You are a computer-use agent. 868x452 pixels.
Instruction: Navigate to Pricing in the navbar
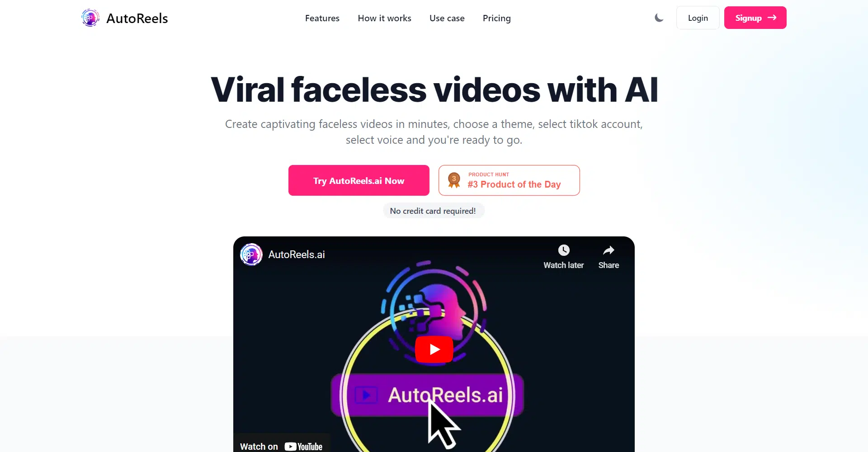(497, 19)
